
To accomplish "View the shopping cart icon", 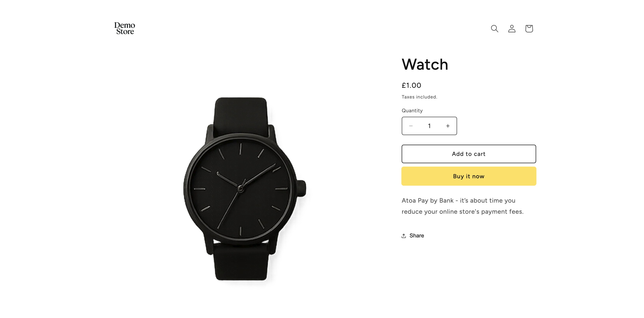I will coord(529,29).
